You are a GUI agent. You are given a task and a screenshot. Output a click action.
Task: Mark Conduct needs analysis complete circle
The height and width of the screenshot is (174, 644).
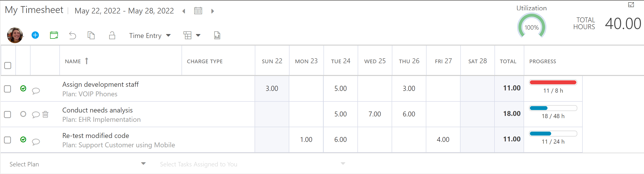(23, 114)
